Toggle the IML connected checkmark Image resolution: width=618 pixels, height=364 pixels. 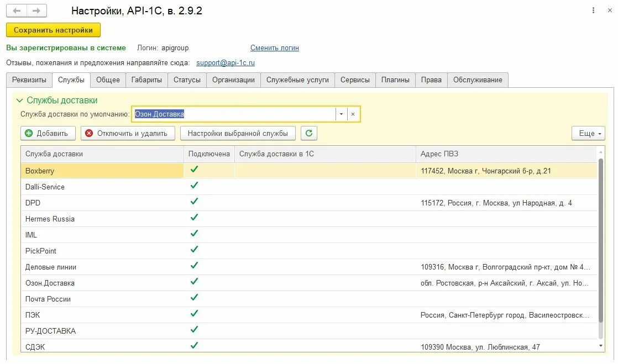point(195,234)
